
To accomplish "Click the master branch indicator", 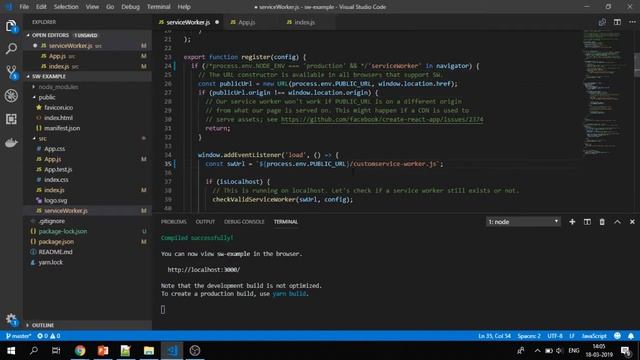I will 18,336.
